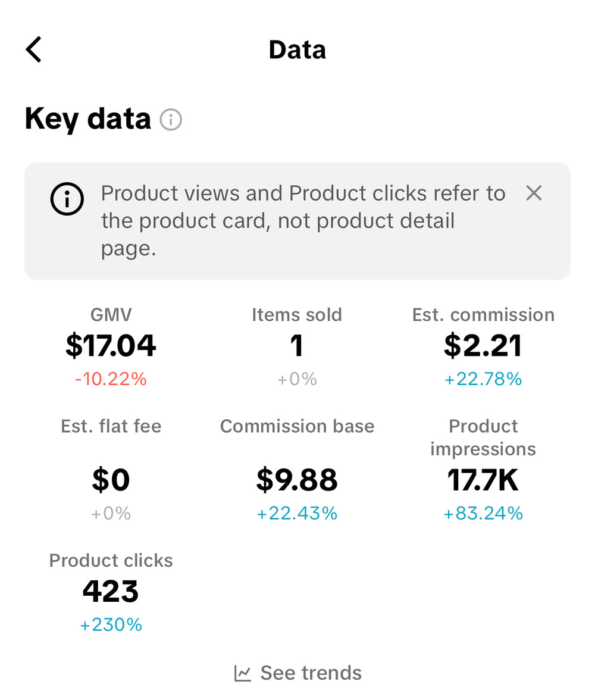The height and width of the screenshot is (700, 595).
Task: Tap the Product impressions 17.7K value
Action: pyautogui.click(x=483, y=480)
